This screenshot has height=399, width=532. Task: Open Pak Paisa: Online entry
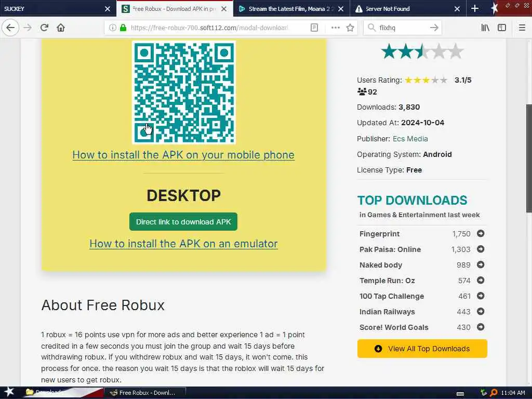point(390,249)
